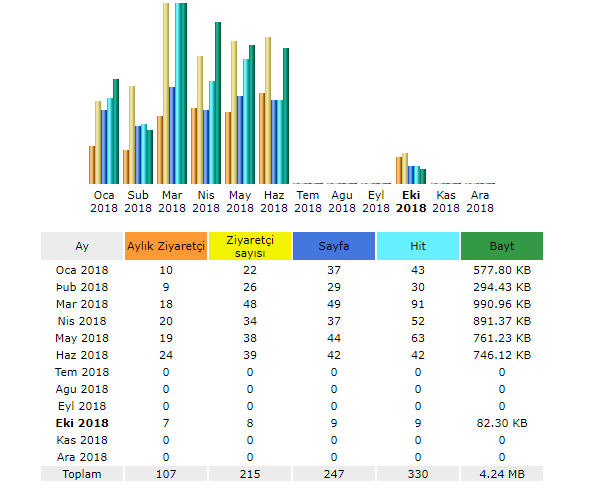Open the Sub 2018 chart month label
Screen dimensions: 591x490
click(138, 202)
